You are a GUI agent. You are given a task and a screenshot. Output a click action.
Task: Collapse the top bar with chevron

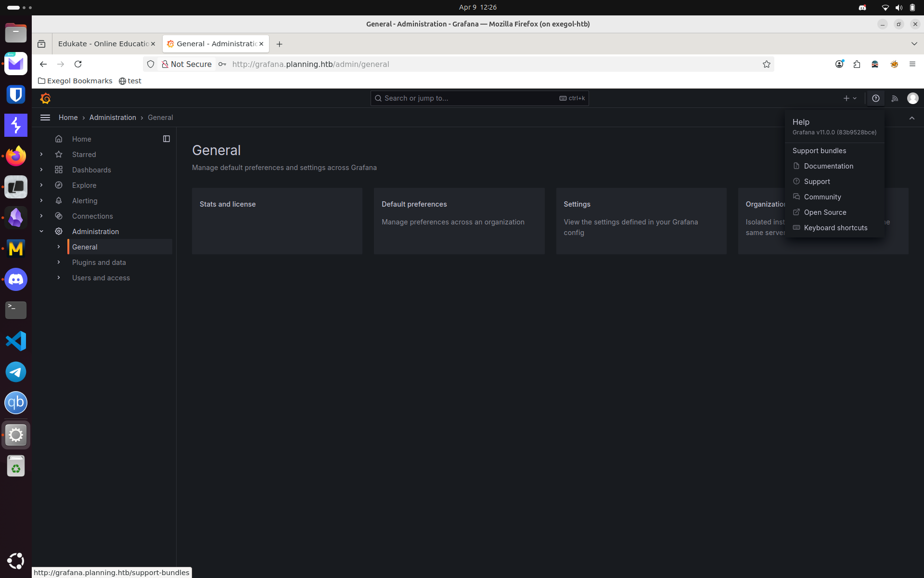[x=911, y=118]
